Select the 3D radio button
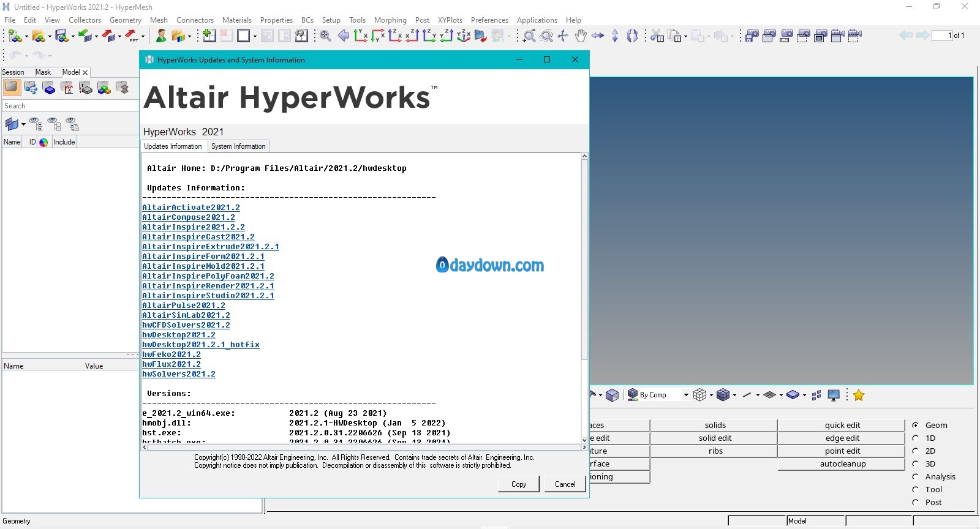 coord(916,463)
